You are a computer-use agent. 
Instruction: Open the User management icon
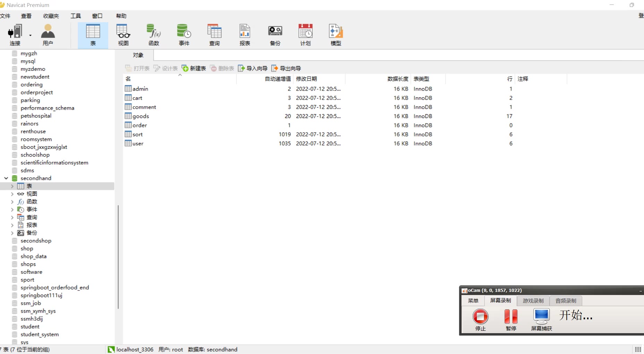[48, 35]
